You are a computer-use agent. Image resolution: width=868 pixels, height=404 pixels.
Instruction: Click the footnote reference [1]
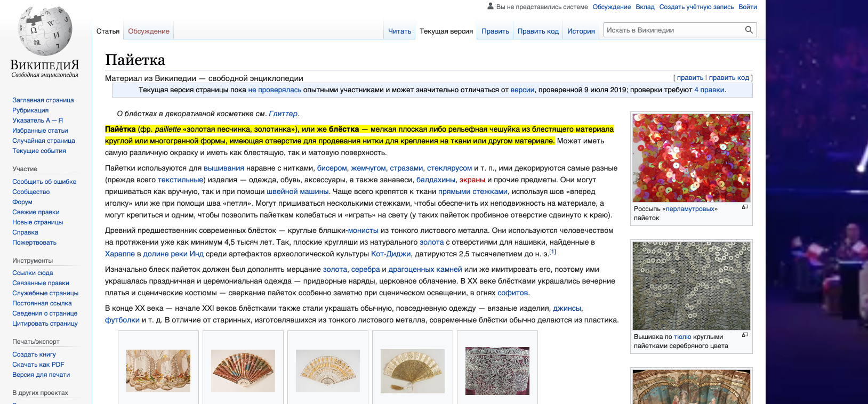click(552, 252)
